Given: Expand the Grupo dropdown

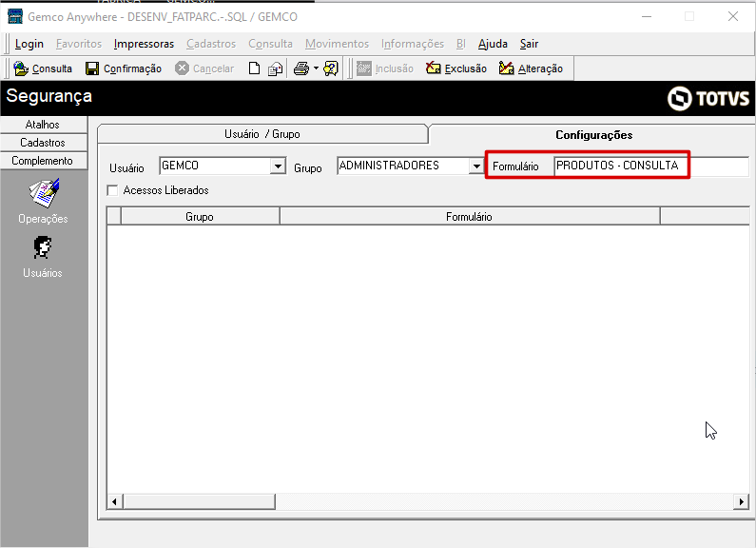Looking at the screenshot, I should pyautogui.click(x=476, y=166).
